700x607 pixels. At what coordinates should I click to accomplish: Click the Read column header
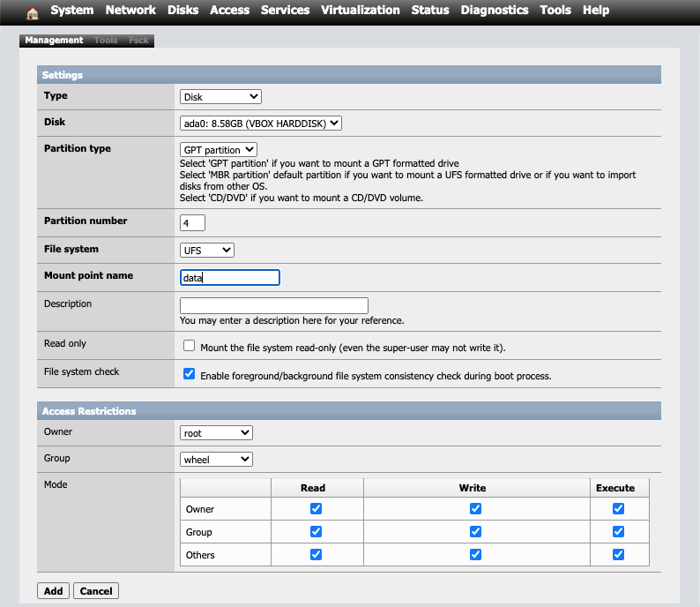(313, 488)
